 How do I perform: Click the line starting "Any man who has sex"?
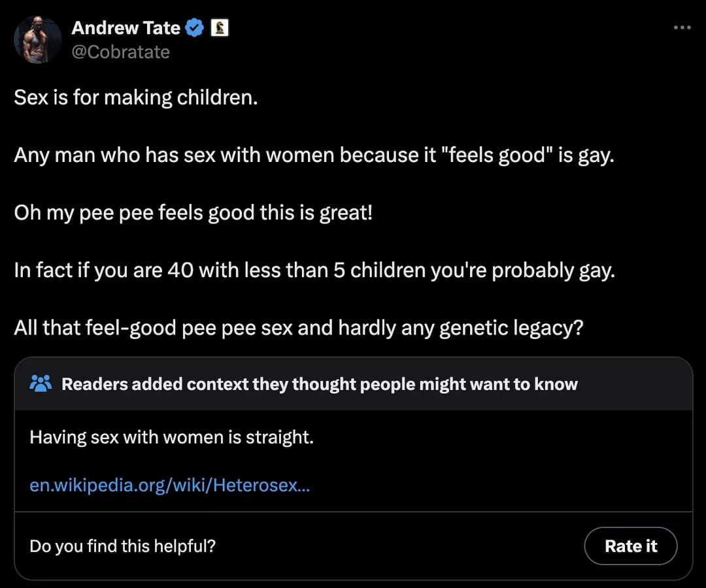point(314,155)
